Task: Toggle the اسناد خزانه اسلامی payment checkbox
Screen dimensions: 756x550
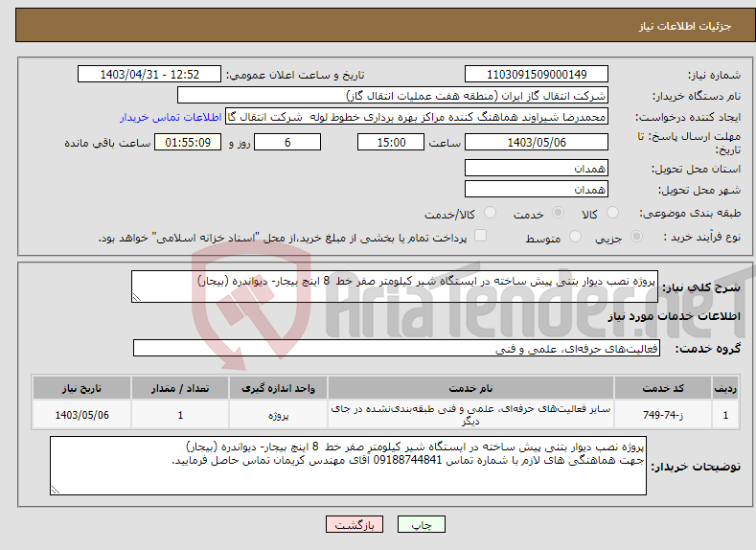Action: (480, 236)
